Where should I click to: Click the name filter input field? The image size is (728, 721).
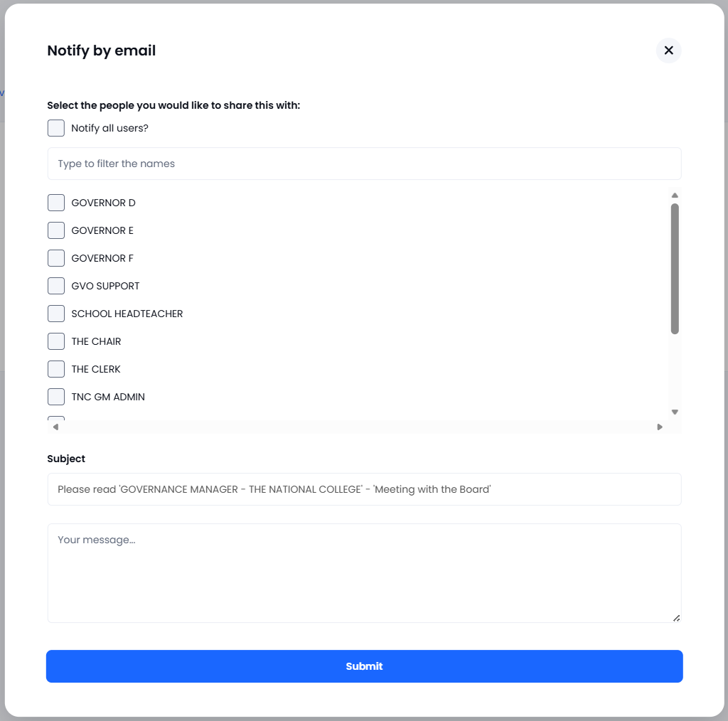(x=364, y=164)
